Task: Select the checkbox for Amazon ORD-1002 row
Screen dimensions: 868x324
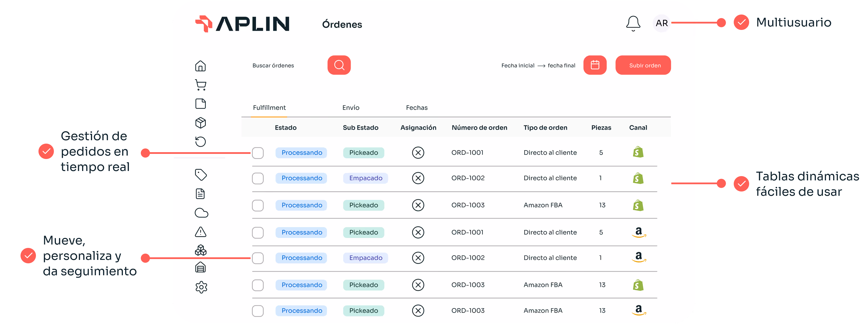Action: click(257, 258)
